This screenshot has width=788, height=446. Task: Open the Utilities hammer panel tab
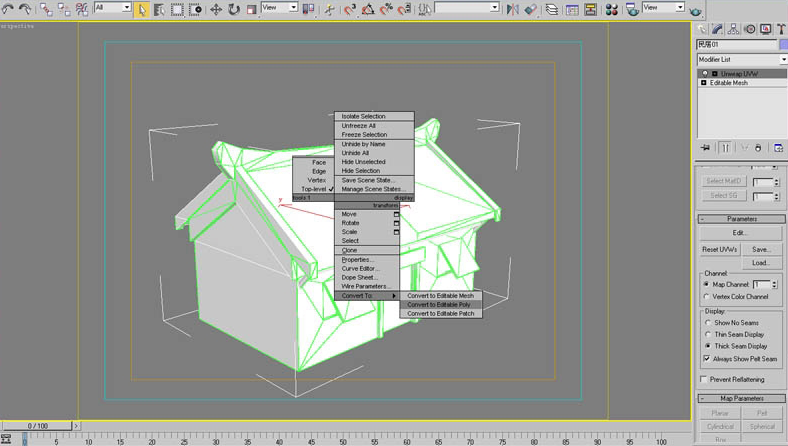[781, 29]
